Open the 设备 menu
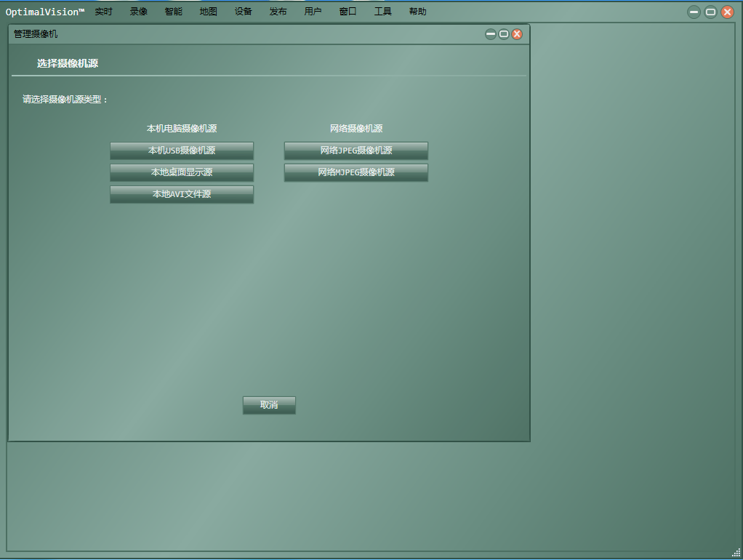Image resolution: width=743 pixels, height=560 pixels. (x=243, y=12)
